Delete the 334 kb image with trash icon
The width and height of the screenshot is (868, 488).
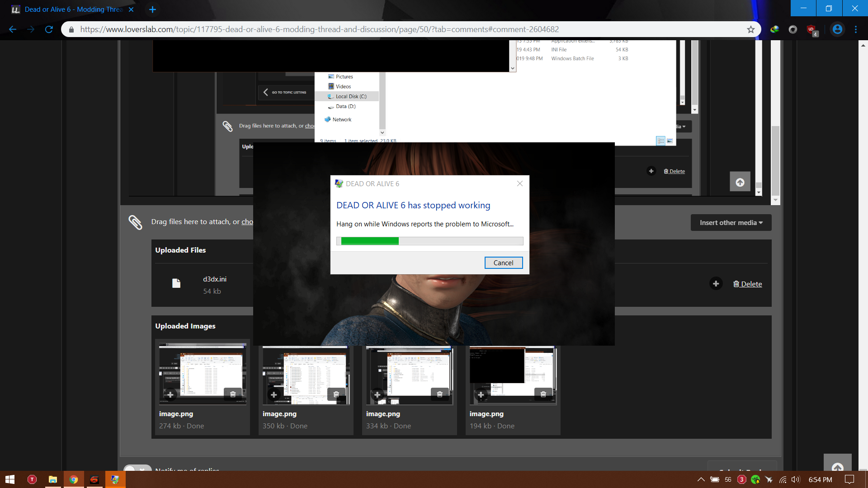[440, 394]
